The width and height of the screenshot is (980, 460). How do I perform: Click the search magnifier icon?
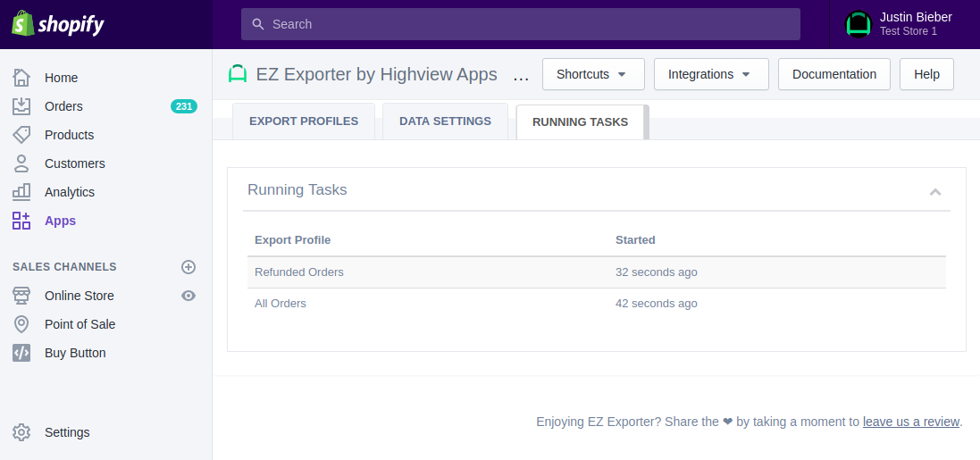click(258, 24)
